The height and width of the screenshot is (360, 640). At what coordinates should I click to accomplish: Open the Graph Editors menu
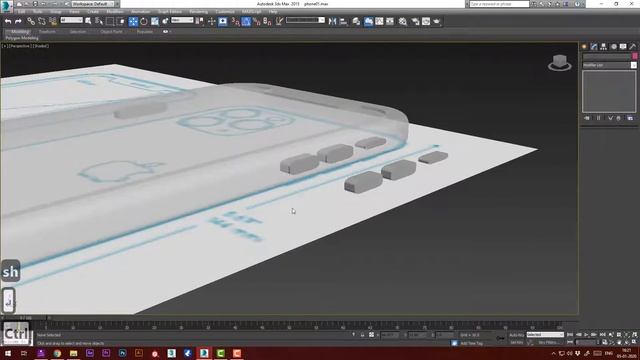pos(169,12)
